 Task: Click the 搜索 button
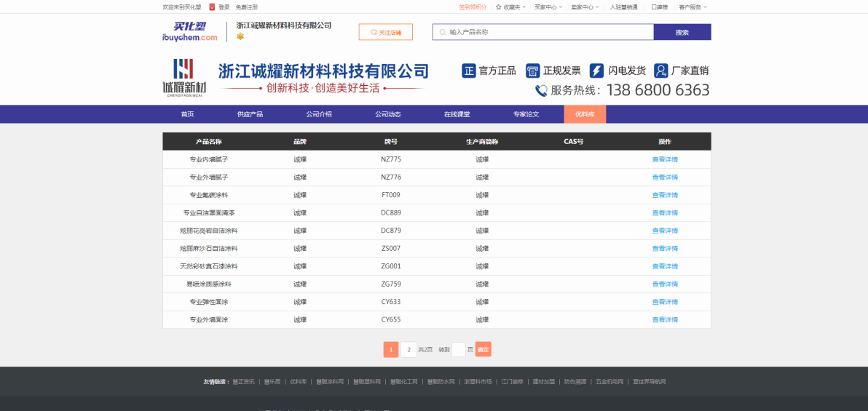click(682, 32)
